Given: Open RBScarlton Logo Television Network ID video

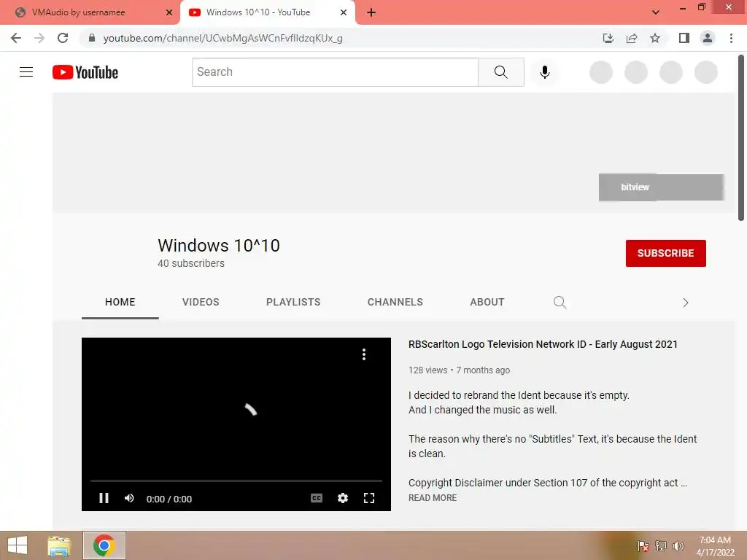Looking at the screenshot, I should [543, 344].
